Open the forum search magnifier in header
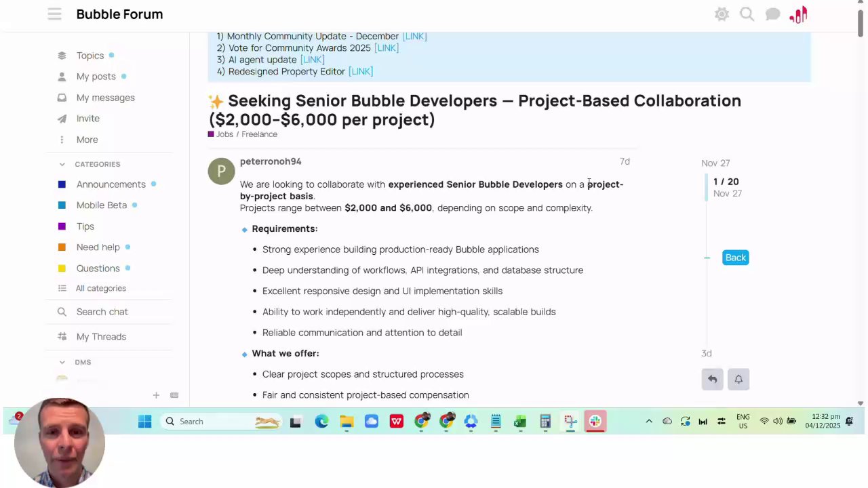Viewport: 868px width, 488px height. pyautogui.click(x=747, y=14)
